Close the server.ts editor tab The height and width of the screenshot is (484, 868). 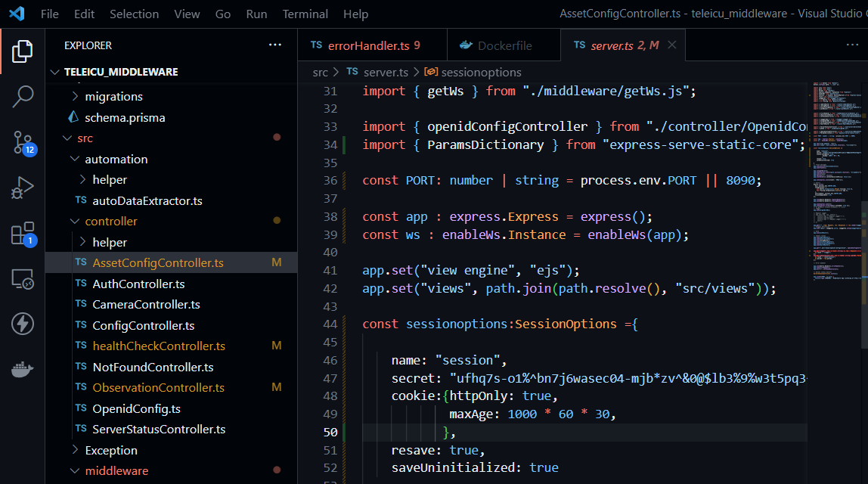(671, 45)
